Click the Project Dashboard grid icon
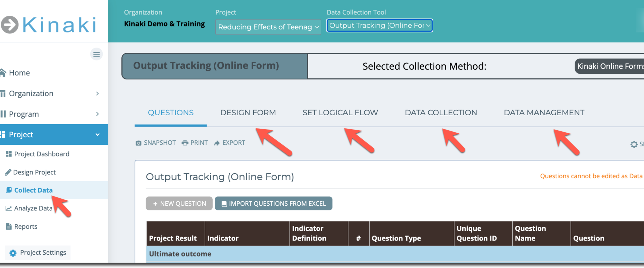This screenshot has width=644, height=268. 9,154
